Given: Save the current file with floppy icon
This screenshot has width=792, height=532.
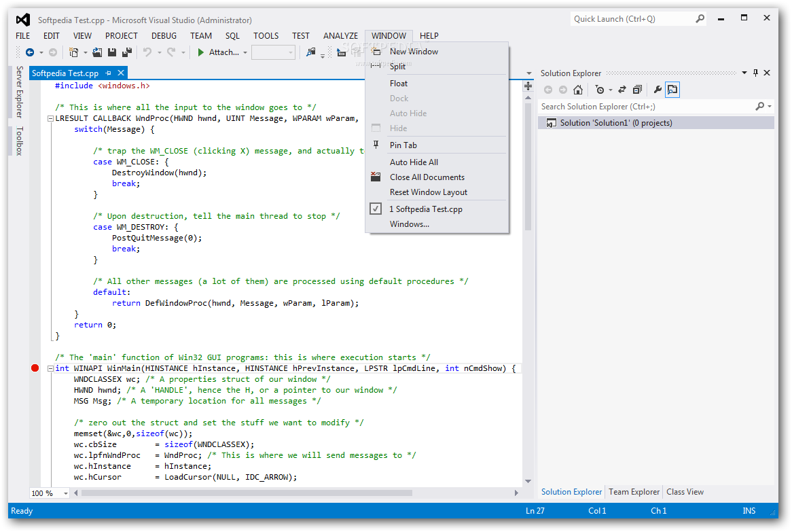Looking at the screenshot, I should click(x=112, y=52).
